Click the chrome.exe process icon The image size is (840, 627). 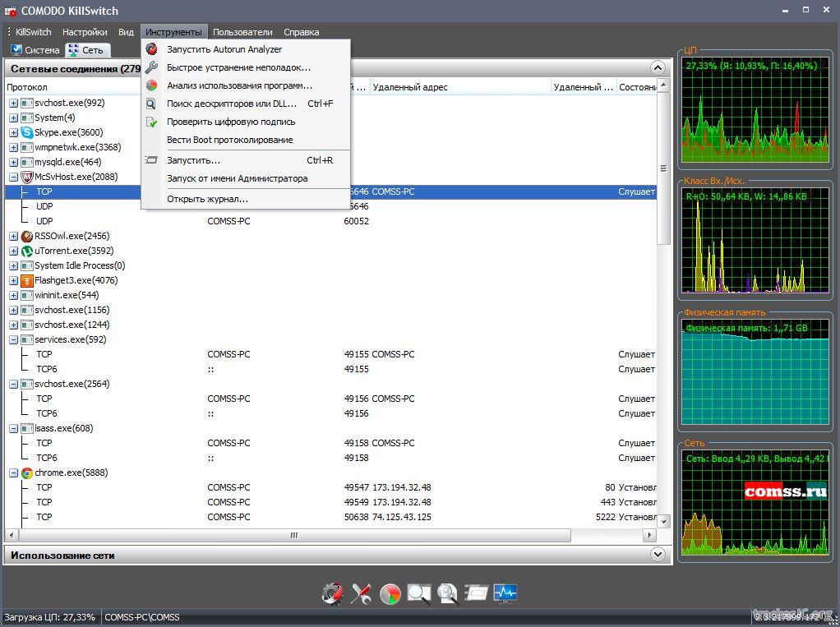point(27,473)
